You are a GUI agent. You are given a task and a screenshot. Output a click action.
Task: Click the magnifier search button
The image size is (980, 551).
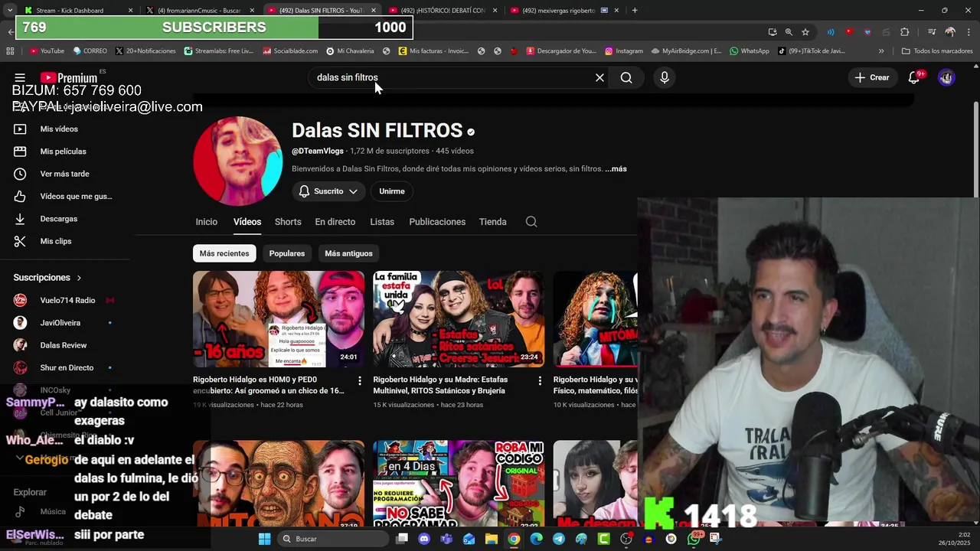626,77
